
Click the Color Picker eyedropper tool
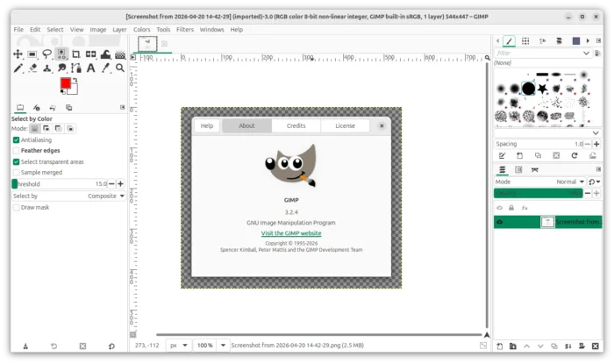click(x=104, y=68)
